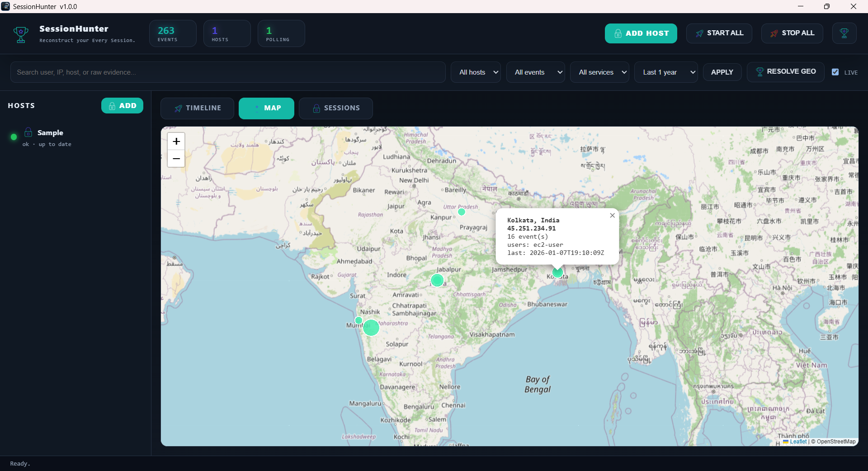Select the Sample host entry
The image size is (868, 471).
(x=75, y=137)
